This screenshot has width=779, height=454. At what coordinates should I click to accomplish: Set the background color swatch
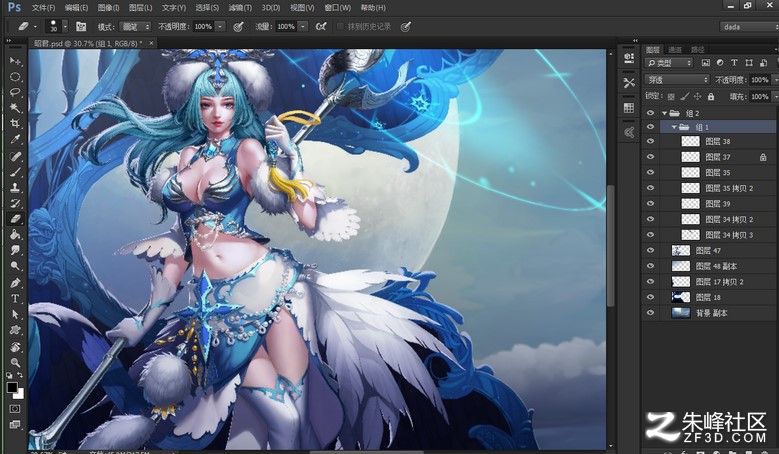pyautogui.click(x=20, y=395)
